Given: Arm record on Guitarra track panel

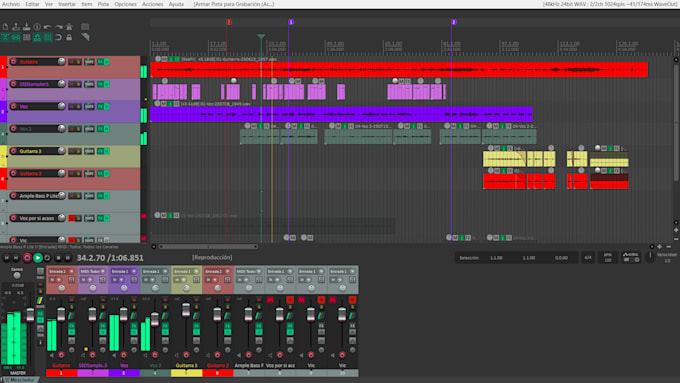Looking at the screenshot, I should (13, 62).
